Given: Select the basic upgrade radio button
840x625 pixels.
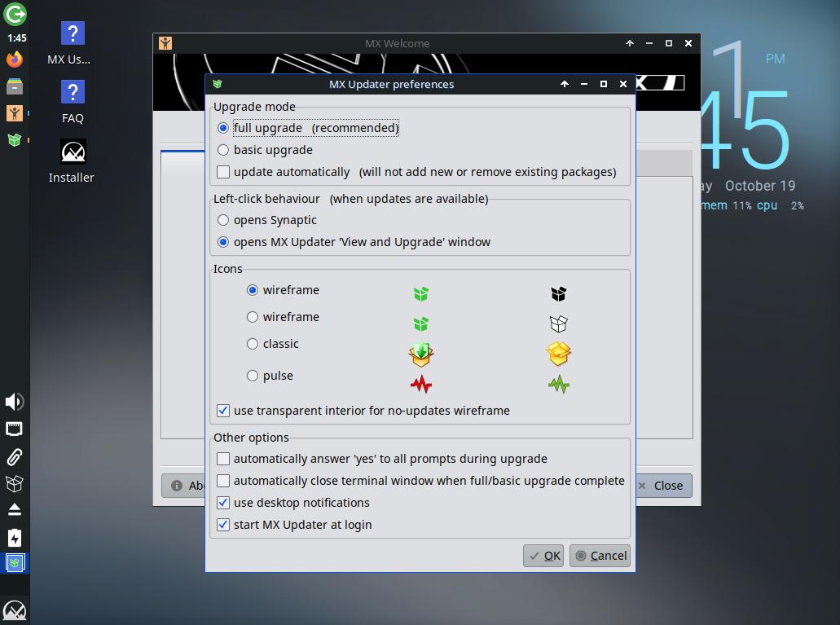Looking at the screenshot, I should (223, 150).
